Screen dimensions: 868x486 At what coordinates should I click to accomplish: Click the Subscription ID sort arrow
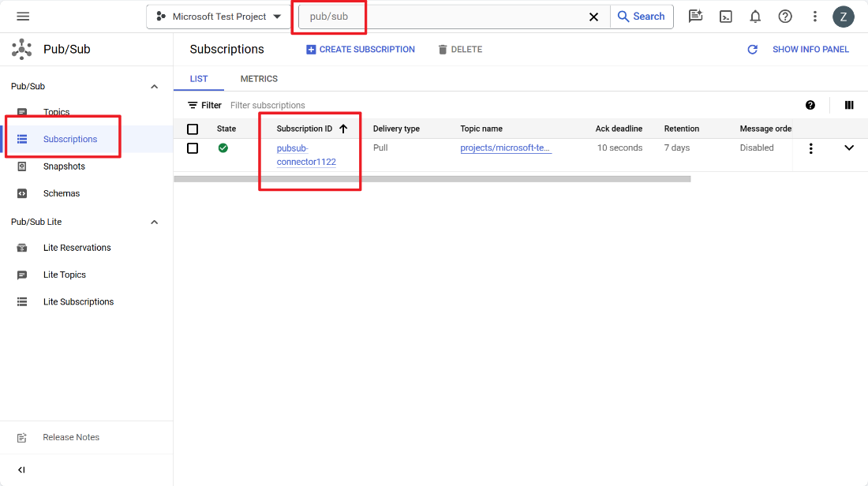pyautogui.click(x=343, y=129)
